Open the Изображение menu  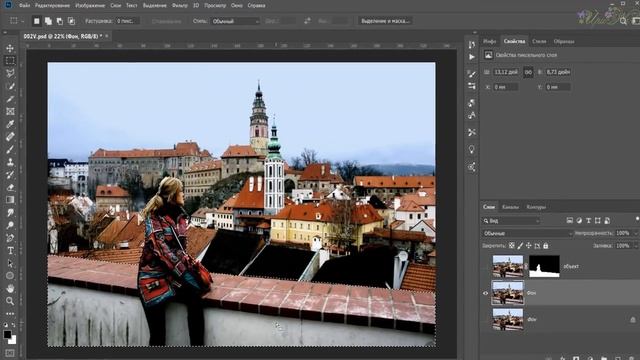point(90,6)
